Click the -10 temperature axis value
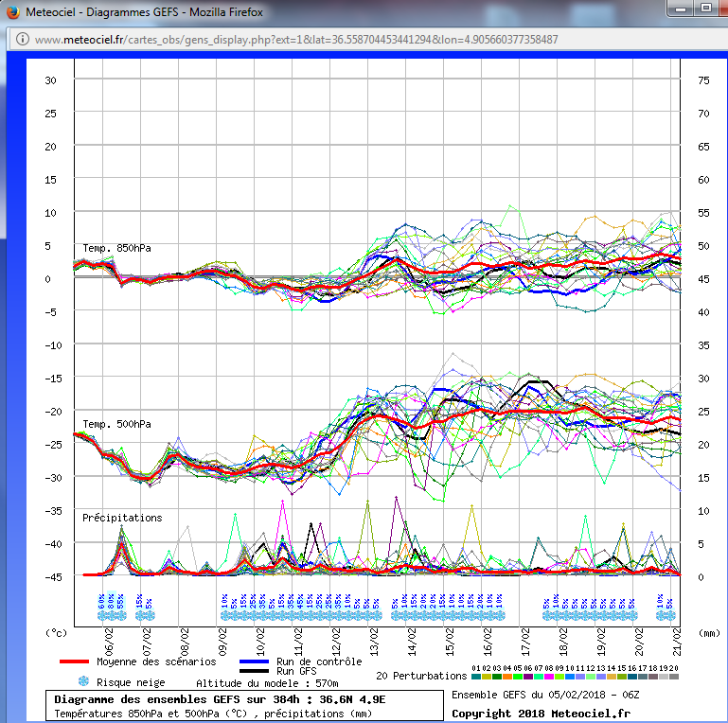 53,345
